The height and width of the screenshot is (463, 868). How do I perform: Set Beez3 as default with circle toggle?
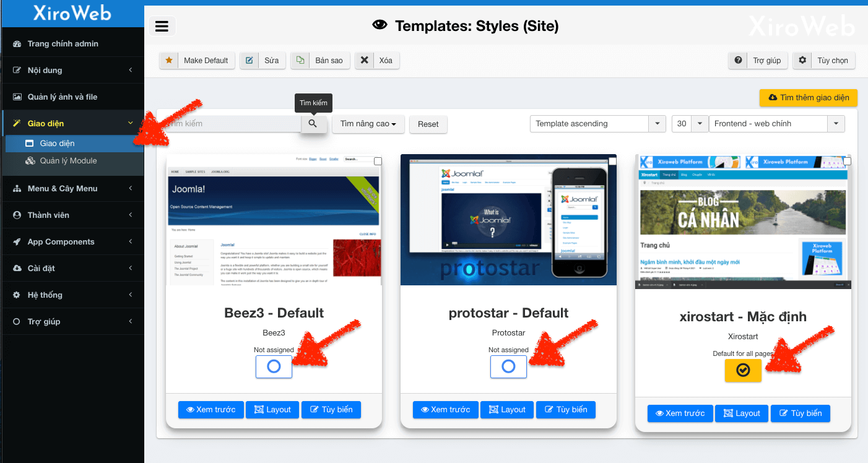click(x=274, y=366)
